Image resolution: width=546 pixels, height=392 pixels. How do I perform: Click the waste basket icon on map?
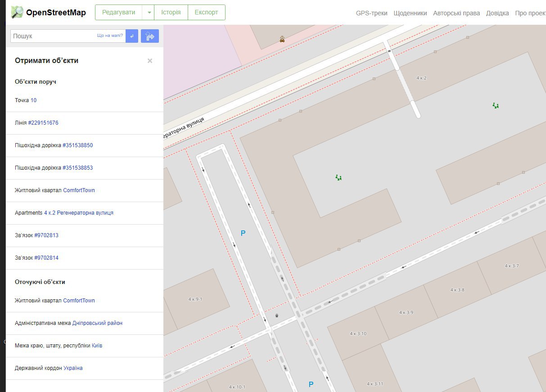(276, 315)
